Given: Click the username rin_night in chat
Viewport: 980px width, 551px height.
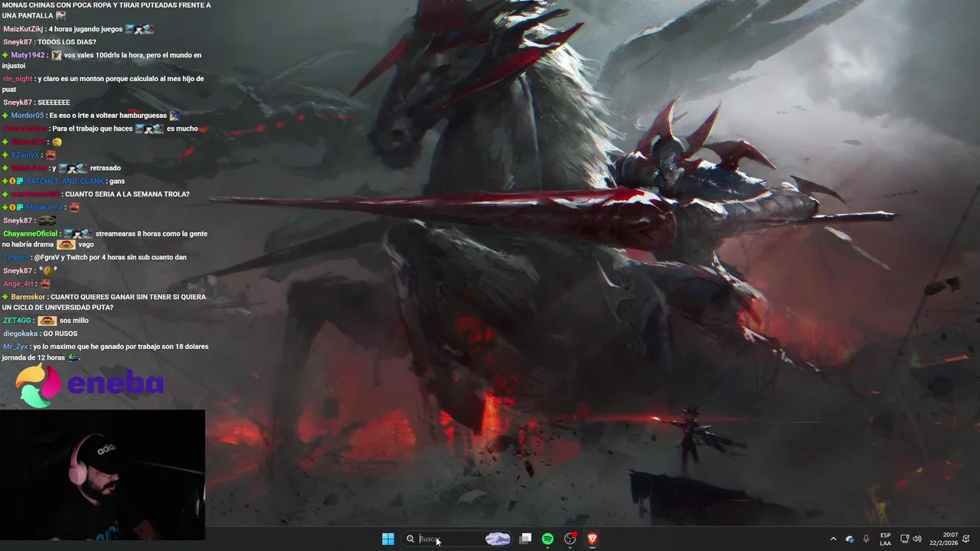Looking at the screenshot, I should [18, 79].
